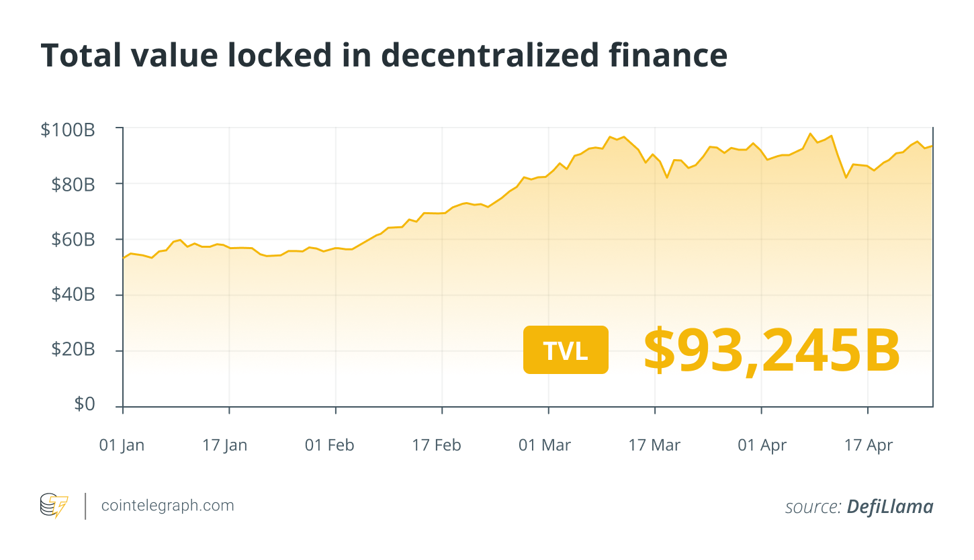Click the DefiLlama source text

pyautogui.click(x=889, y=507)
